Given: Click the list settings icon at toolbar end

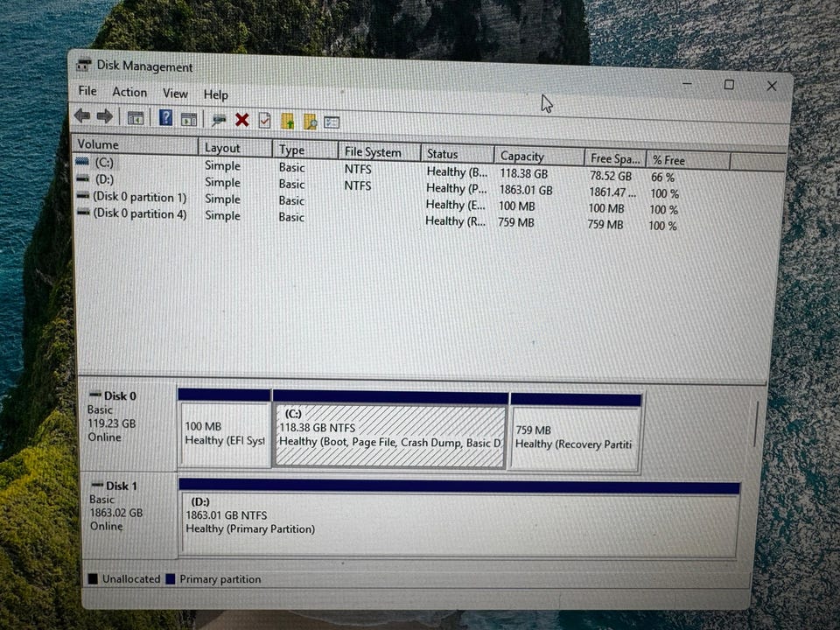Looking at the screenshot, I should 332,122.
